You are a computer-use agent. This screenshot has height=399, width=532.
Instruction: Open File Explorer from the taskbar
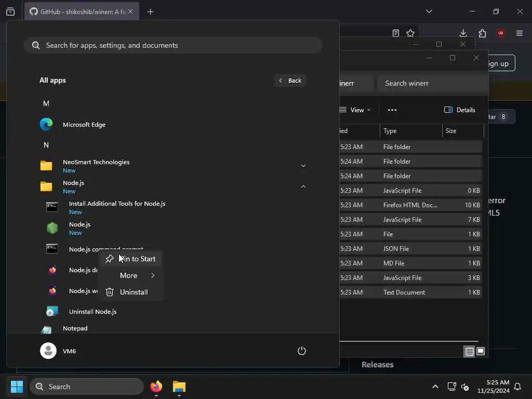tap(179, 387)
